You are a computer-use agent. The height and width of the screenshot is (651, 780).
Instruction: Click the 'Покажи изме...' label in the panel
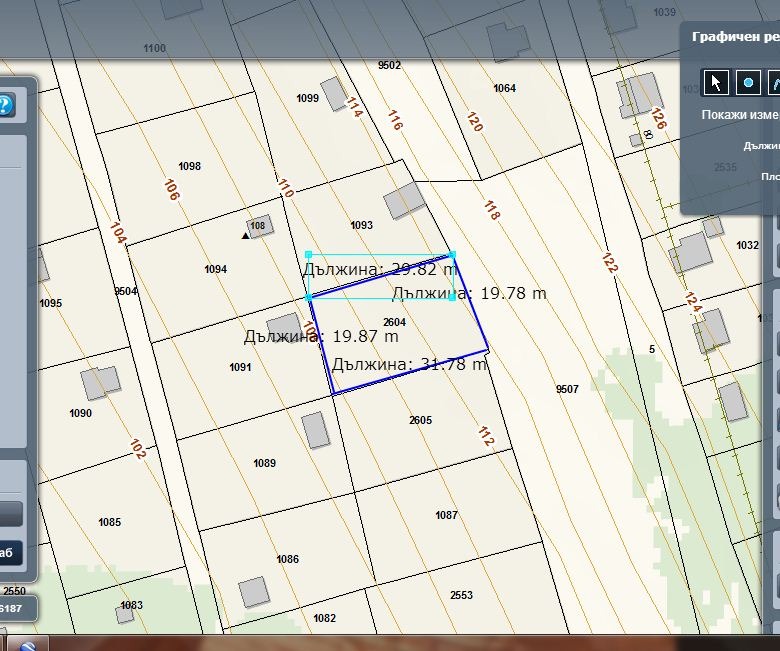pyautogui.click(x=740, y=114)
